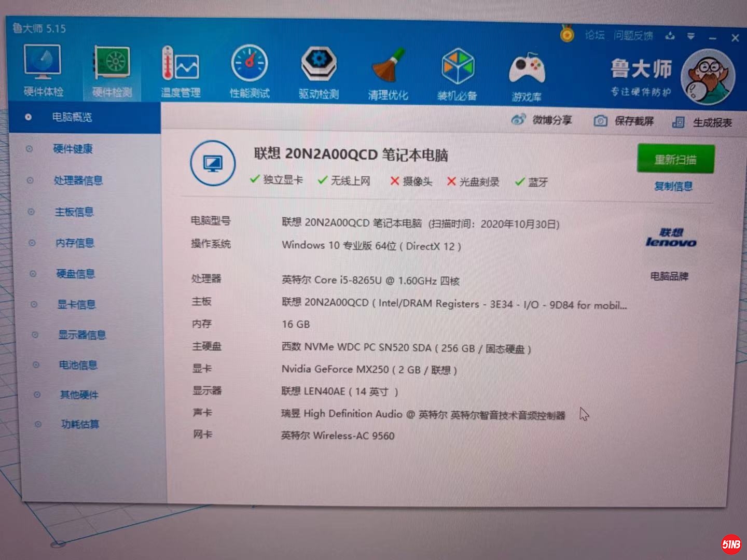This screenshot has width=747, height=560.
Task: Click the skin/shirt icon in title bar
Action: (x=670, y=36)
